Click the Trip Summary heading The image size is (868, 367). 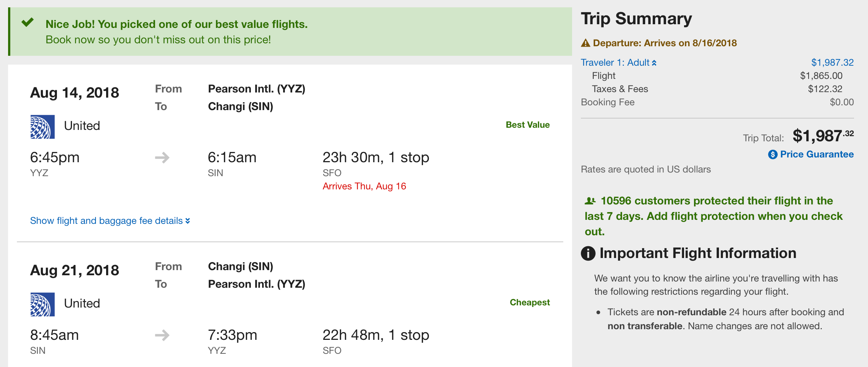636,19
